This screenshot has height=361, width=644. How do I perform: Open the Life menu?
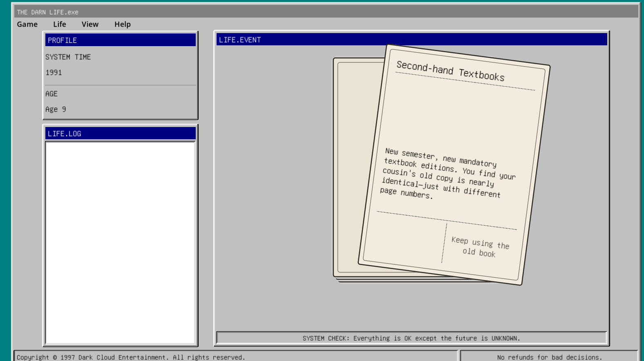pos(60,24)
